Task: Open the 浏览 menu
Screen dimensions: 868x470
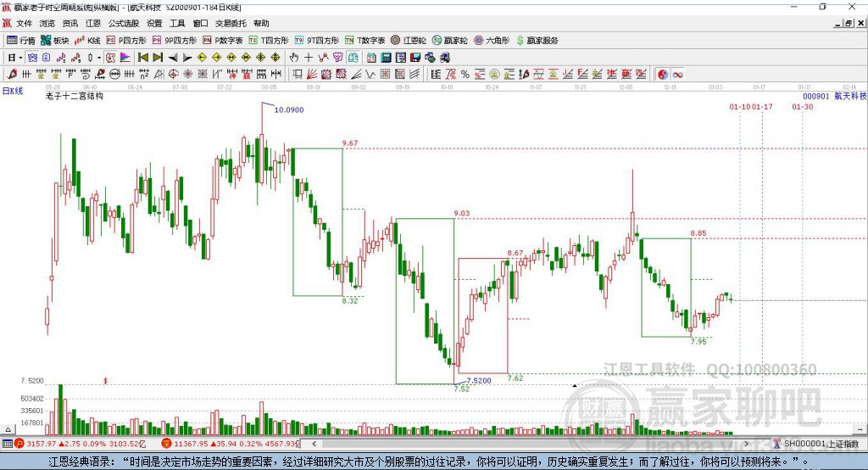Action: point(47,23)
